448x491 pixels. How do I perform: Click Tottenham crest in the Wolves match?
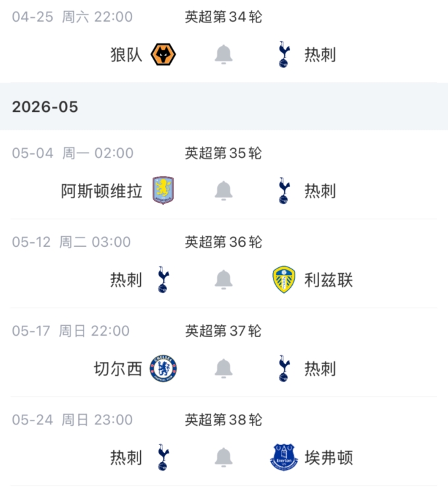click(284, 55)
